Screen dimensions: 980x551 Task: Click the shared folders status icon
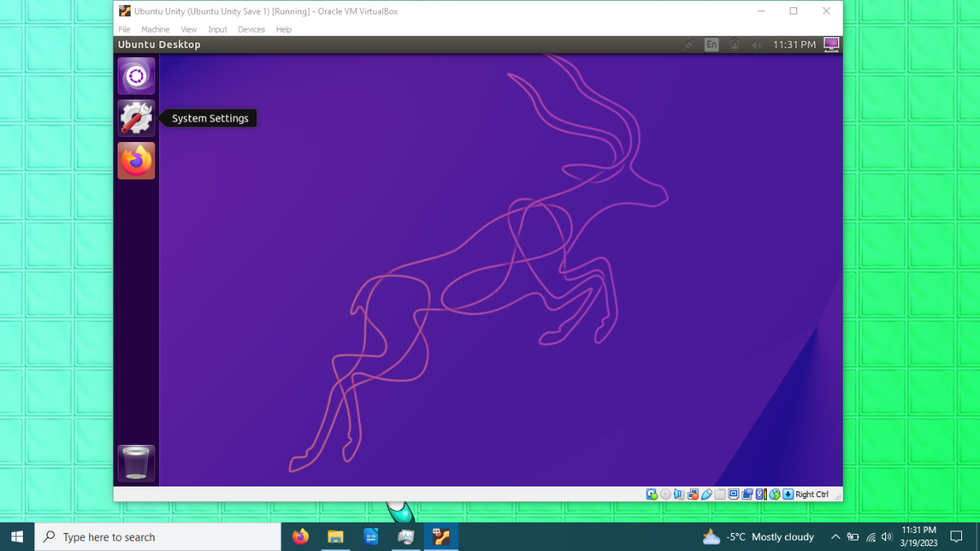point(720,494)
